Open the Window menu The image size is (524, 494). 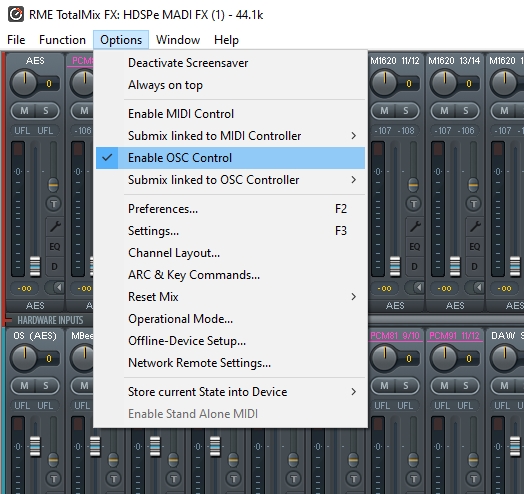178,40
